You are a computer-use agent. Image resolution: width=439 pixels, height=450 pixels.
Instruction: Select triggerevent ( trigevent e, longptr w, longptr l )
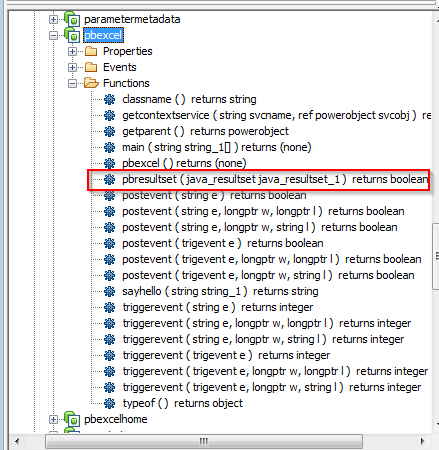pos(275,371)
